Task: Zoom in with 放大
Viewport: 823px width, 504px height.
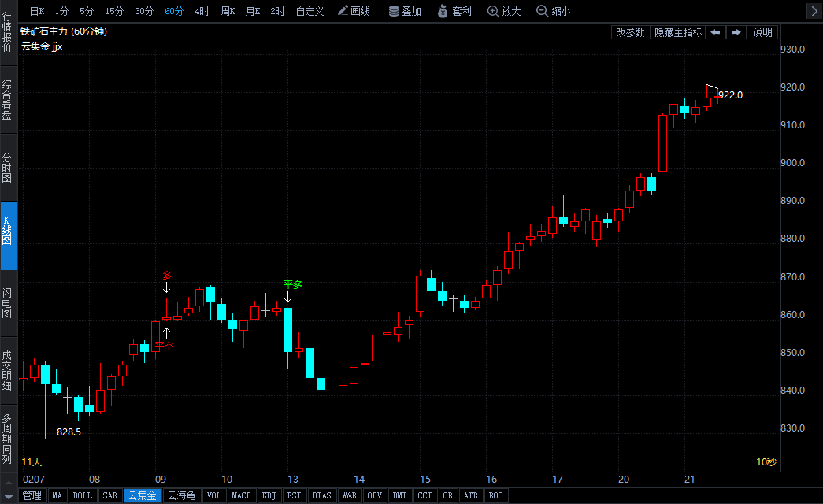Action: coord(504,11)
